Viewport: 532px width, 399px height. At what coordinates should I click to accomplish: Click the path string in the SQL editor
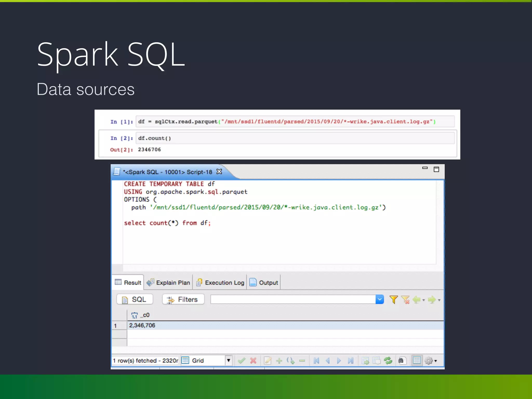(266, 207)
